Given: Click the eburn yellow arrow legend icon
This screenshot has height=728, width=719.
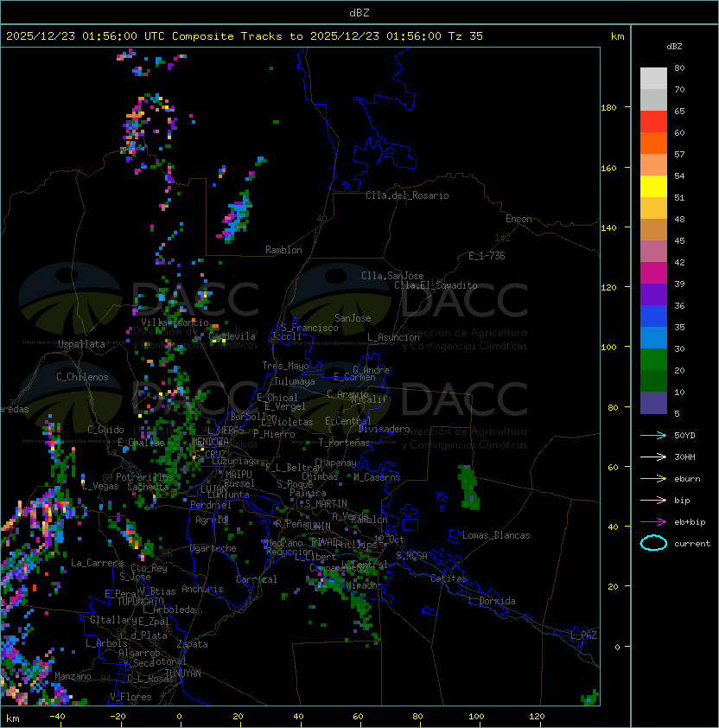Looking at the screenshot, I should pos(653,479).
